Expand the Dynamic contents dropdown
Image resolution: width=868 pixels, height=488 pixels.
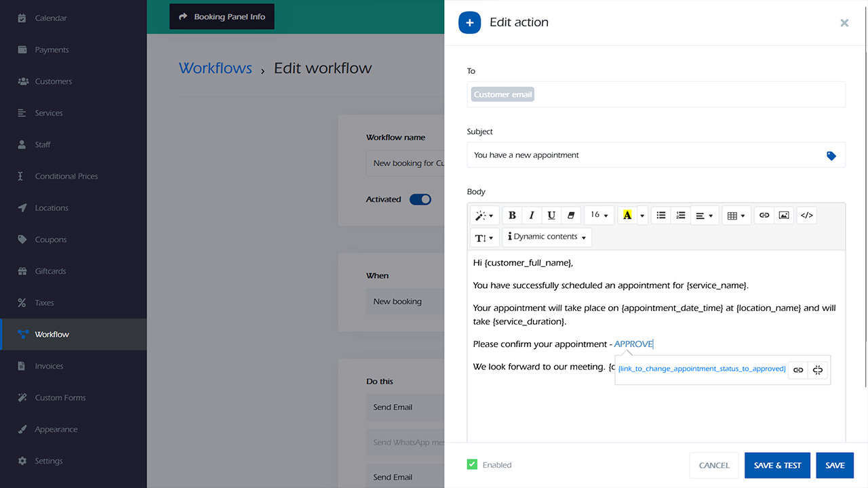tap(547, 237)
